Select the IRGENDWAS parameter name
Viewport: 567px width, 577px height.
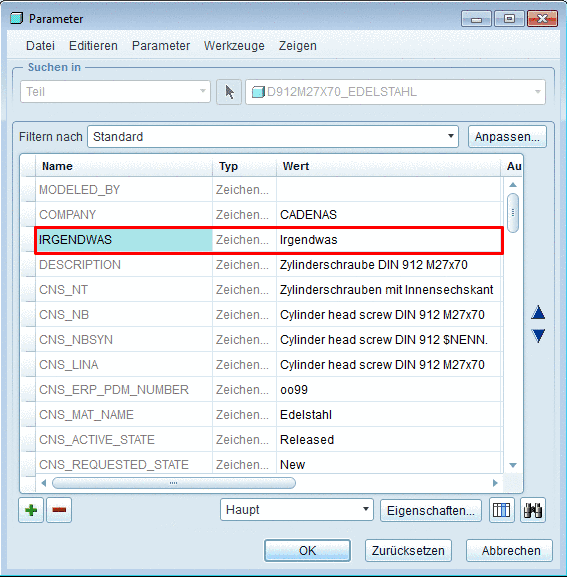point(75,240)
